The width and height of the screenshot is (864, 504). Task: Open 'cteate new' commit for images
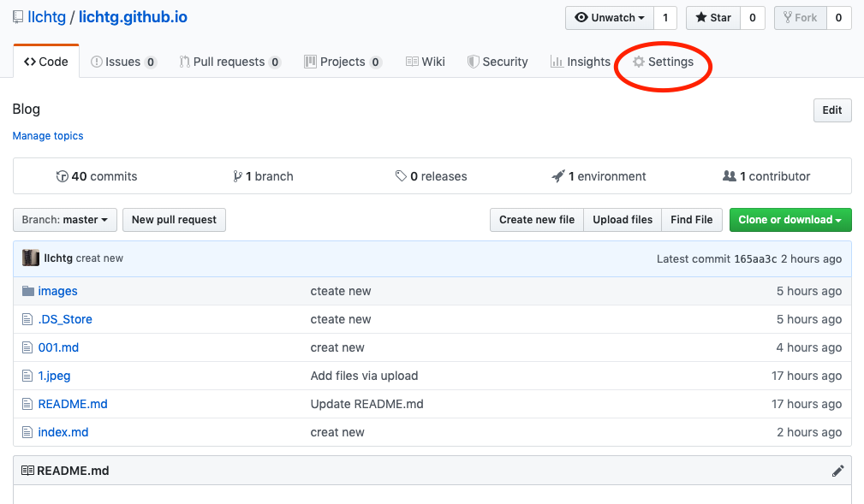(x=341, y=291)
